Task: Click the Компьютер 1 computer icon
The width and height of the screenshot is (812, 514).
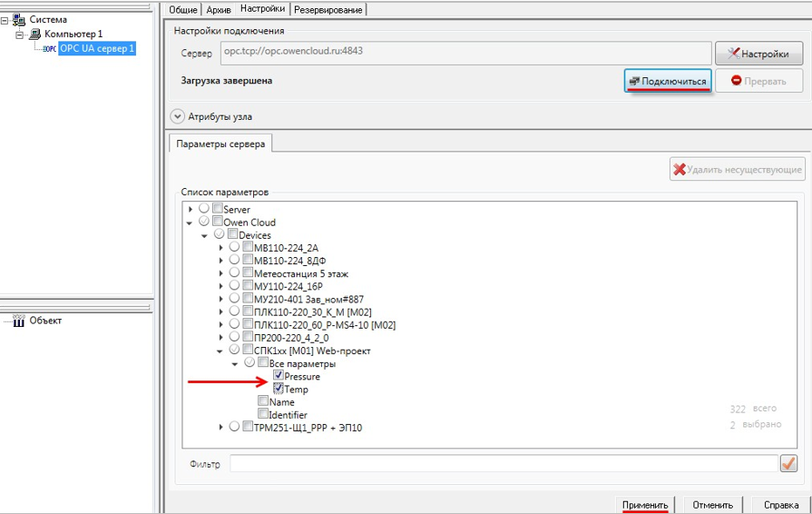Action: coord(35,34)
